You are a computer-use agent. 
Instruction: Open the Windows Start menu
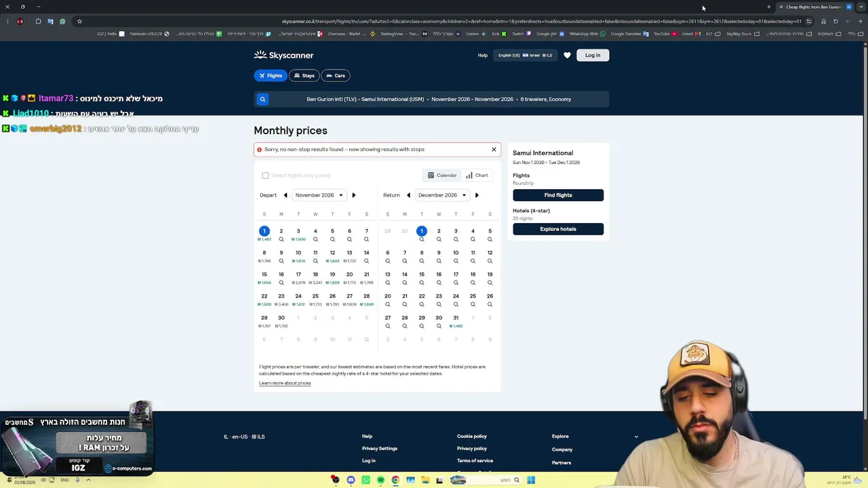(531, 480)
